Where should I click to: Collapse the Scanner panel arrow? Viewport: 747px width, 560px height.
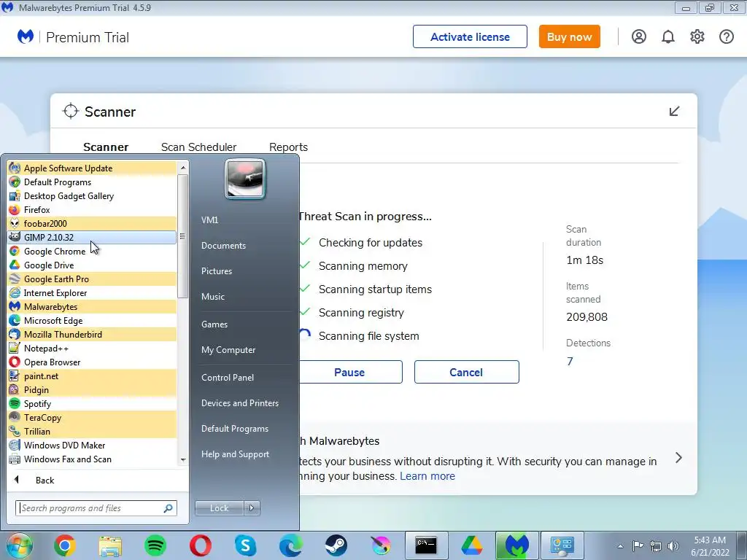click(674, 112)
